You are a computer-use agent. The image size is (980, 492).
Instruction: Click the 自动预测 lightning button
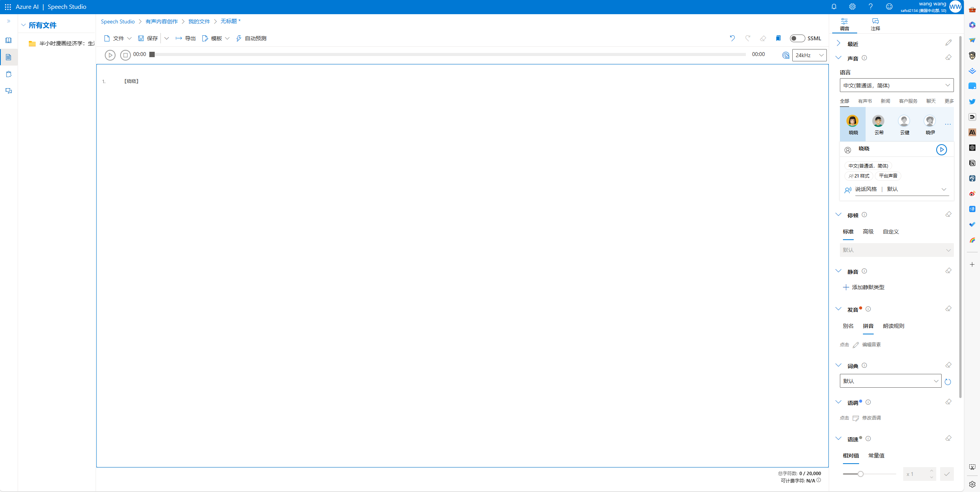coord(251,38)
